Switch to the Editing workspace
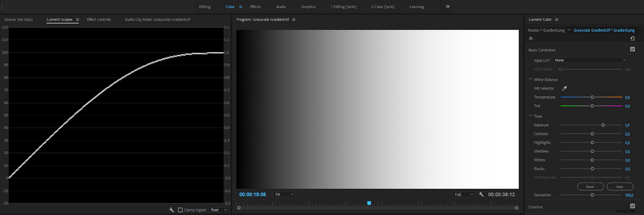Screen dimensions: 644x215 tap(205, 7)
